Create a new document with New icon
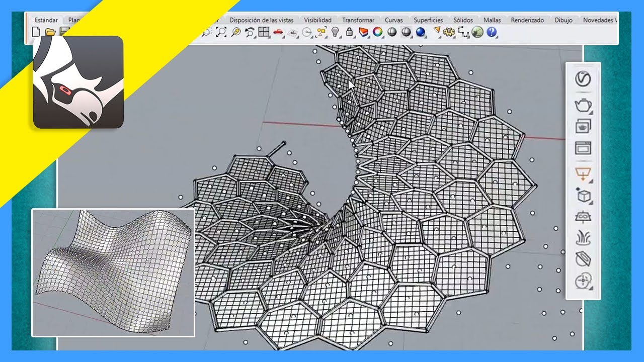 pos(36,33)
